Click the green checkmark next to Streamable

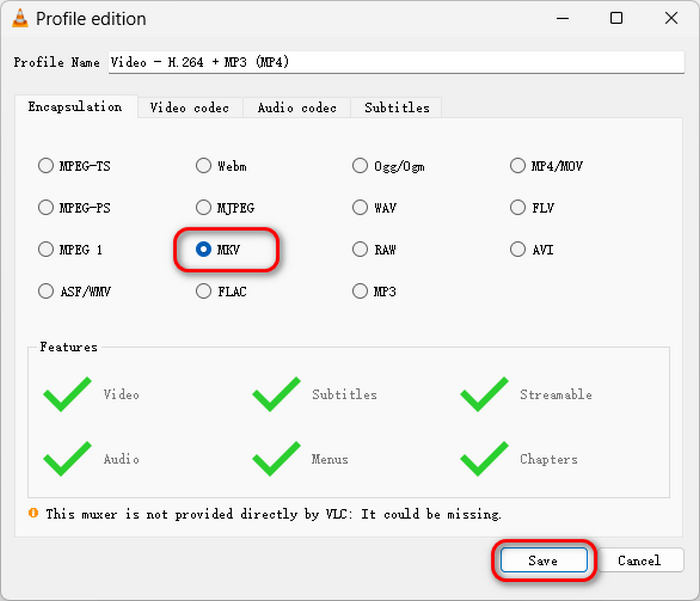484,394
